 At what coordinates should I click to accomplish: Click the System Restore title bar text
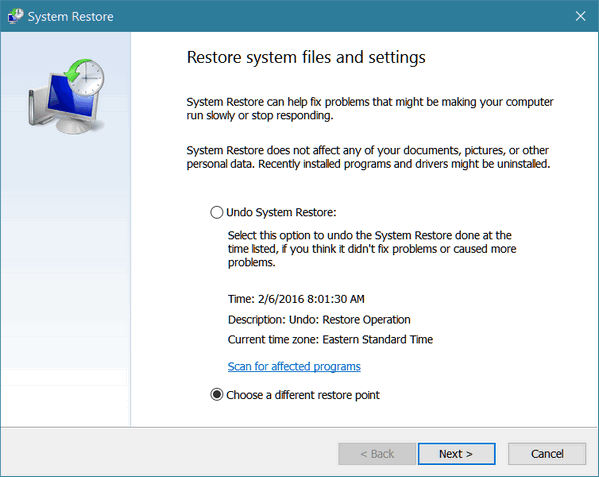[71, 17]
